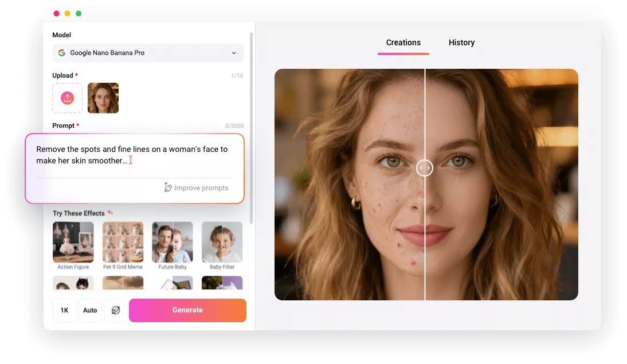This screenshot has width=627, height=364.
Task: Choose the Future Baby effect
Action: click(x=172, y=242)
